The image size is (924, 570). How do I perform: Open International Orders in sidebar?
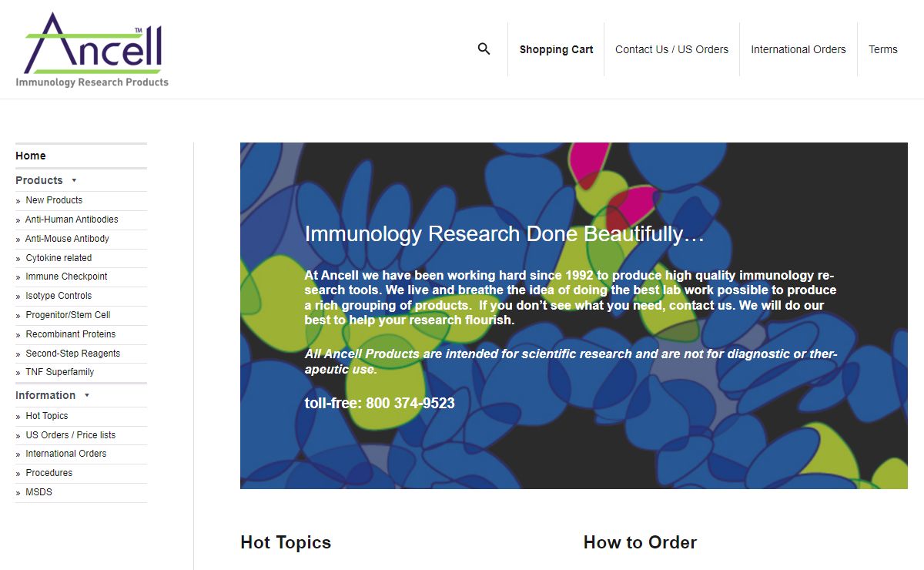click(66, 454)
